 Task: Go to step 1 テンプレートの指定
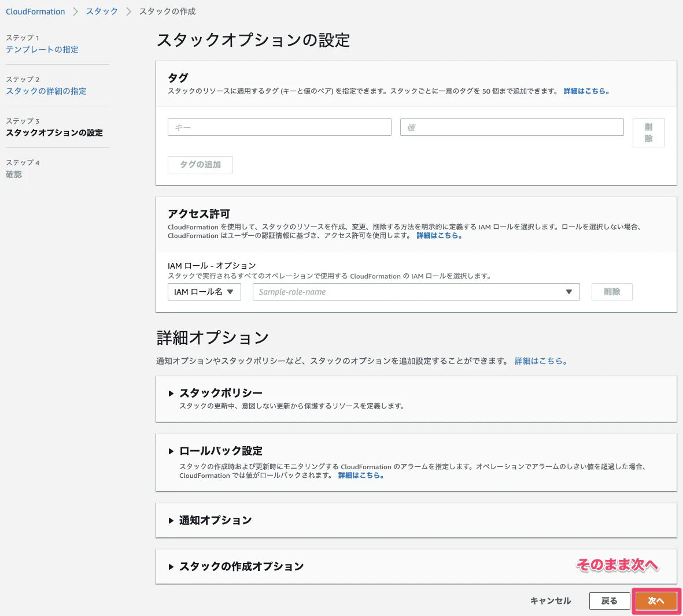point(42,50)
